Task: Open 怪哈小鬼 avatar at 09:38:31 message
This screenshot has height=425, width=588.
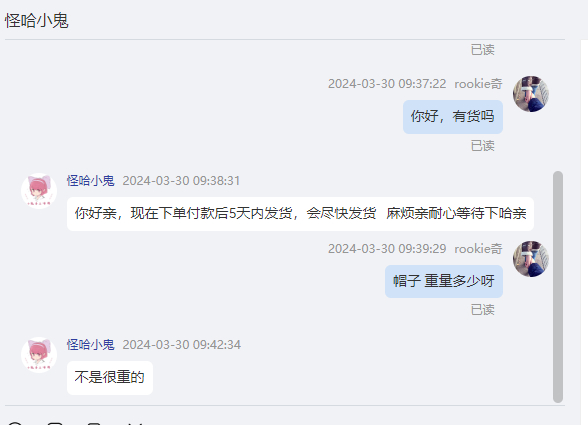Action: 39,191
